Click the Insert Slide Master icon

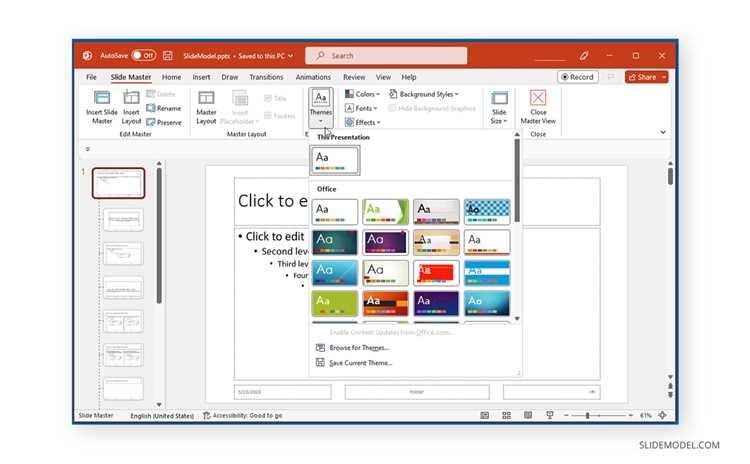tap(101, 98)
